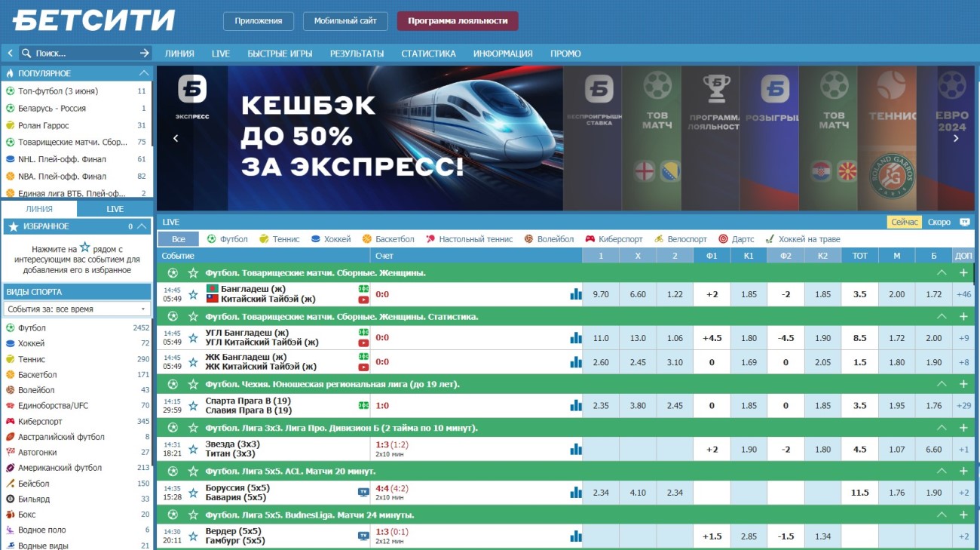Collapse Чехия Юношеская региональная лига group
Screen dimensions: 980x550
940,384
